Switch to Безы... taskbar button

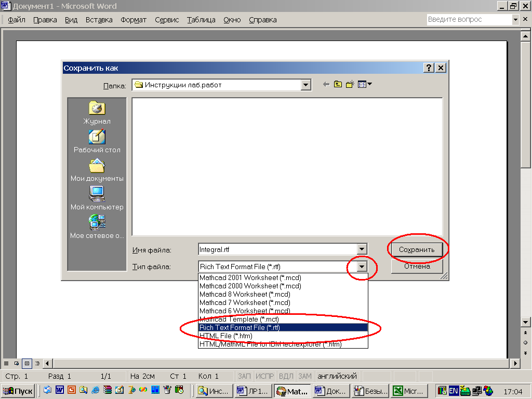coord(370,391)
